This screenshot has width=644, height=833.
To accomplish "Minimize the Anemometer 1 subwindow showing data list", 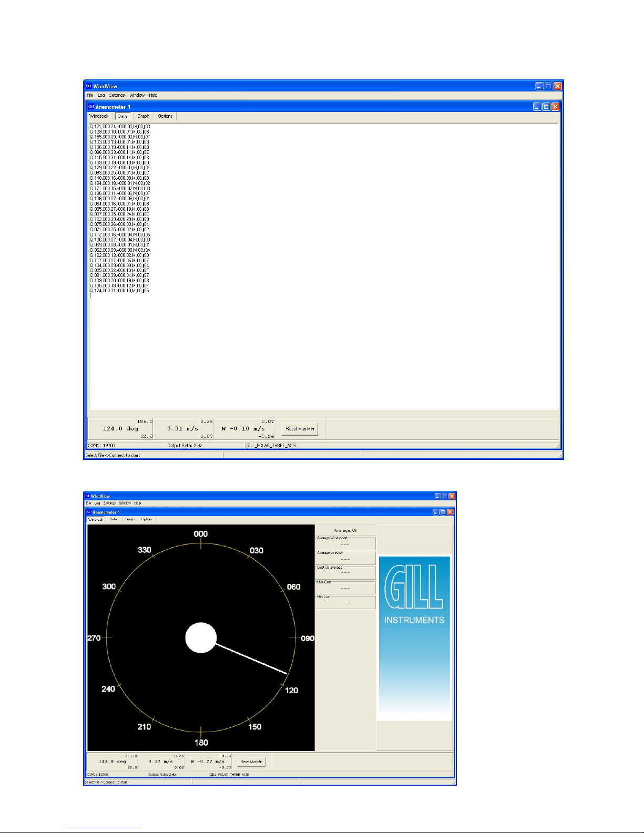I will click(x=537, y=107).
